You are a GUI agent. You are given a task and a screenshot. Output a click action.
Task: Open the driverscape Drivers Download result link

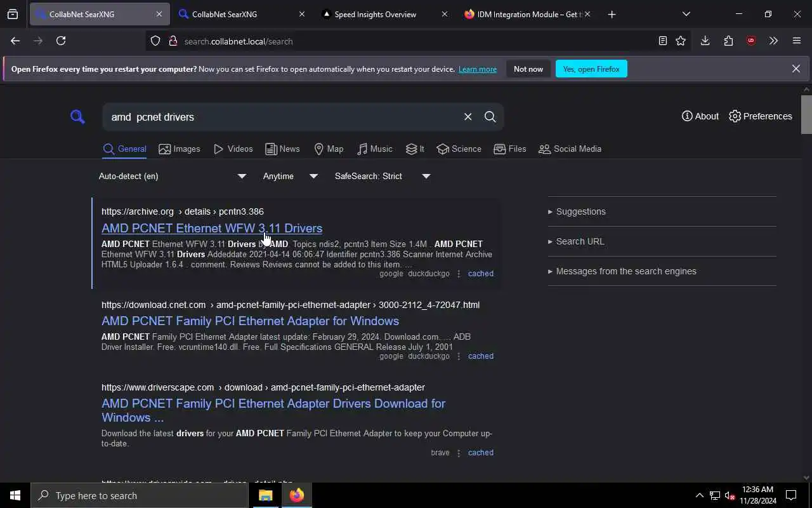273,410
